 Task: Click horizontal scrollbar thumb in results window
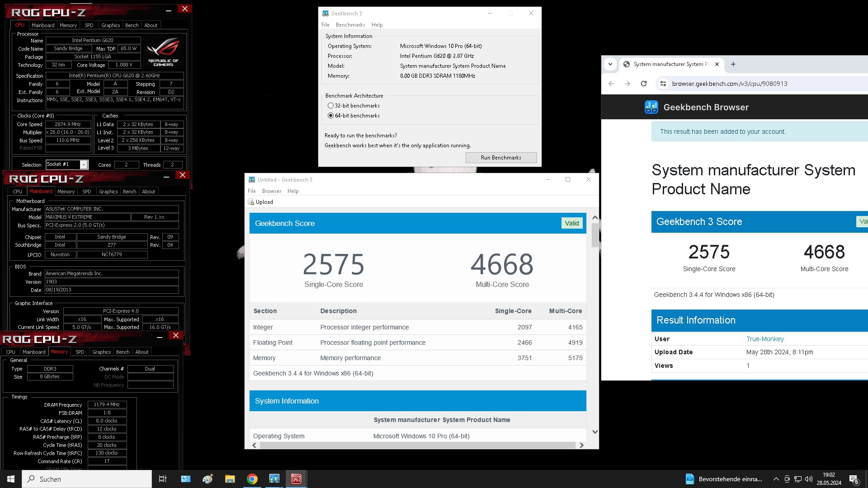coord(418,445)
